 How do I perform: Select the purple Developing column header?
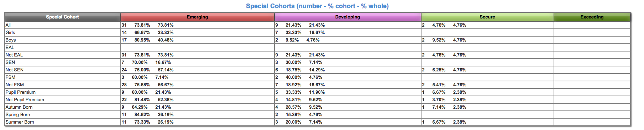point(347,17)
